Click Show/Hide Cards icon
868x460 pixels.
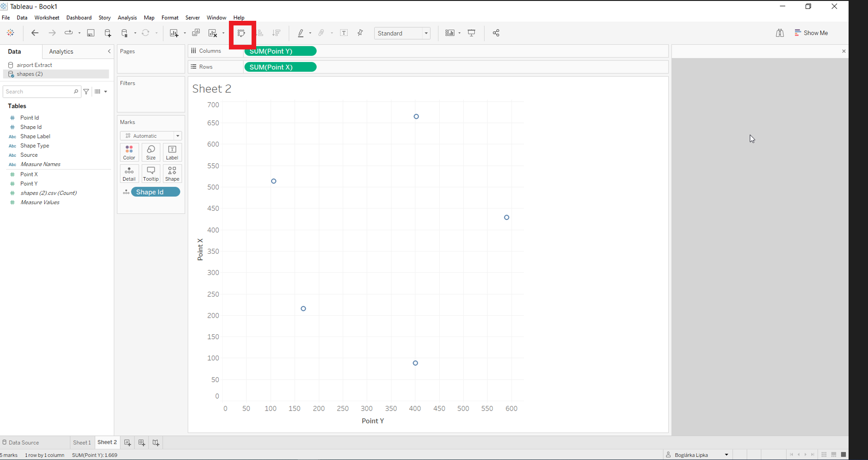click(x=449, y=33)
